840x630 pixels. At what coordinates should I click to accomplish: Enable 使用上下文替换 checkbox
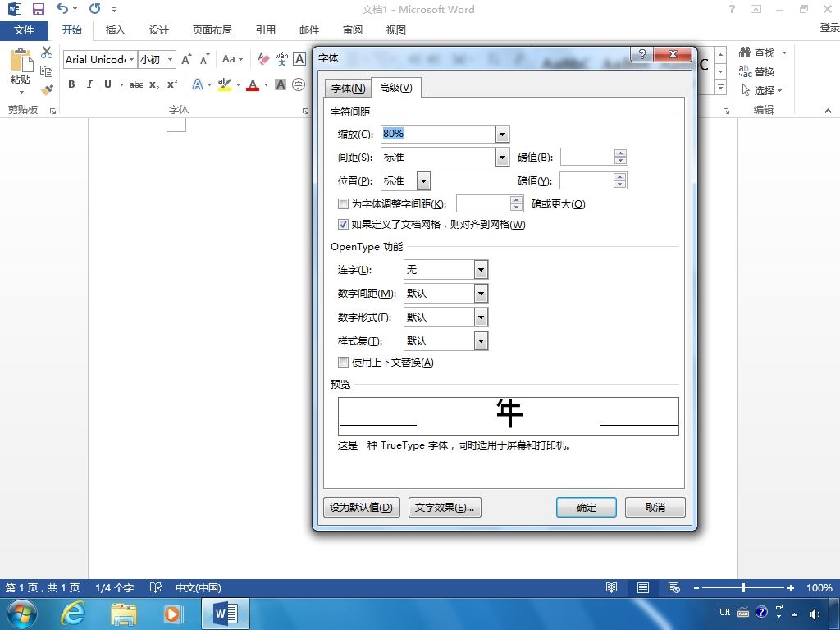coord(344,363)
